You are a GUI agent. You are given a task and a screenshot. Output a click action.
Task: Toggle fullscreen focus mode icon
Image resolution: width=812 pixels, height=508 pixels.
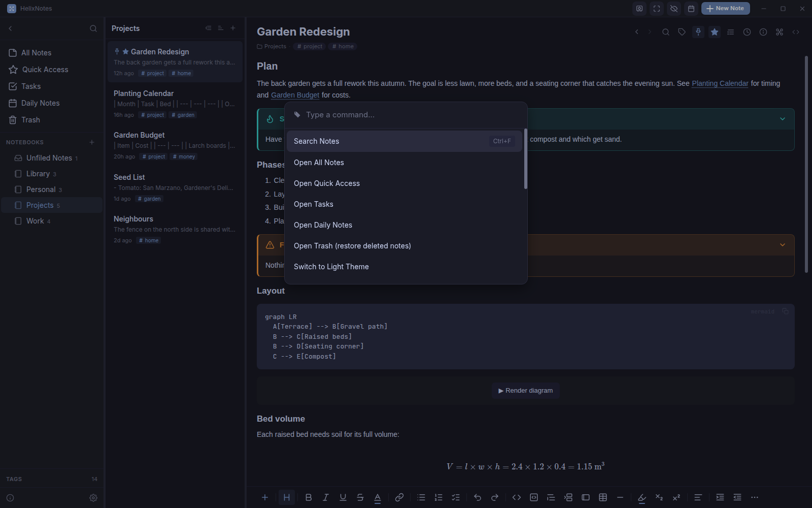pos(657,9)
